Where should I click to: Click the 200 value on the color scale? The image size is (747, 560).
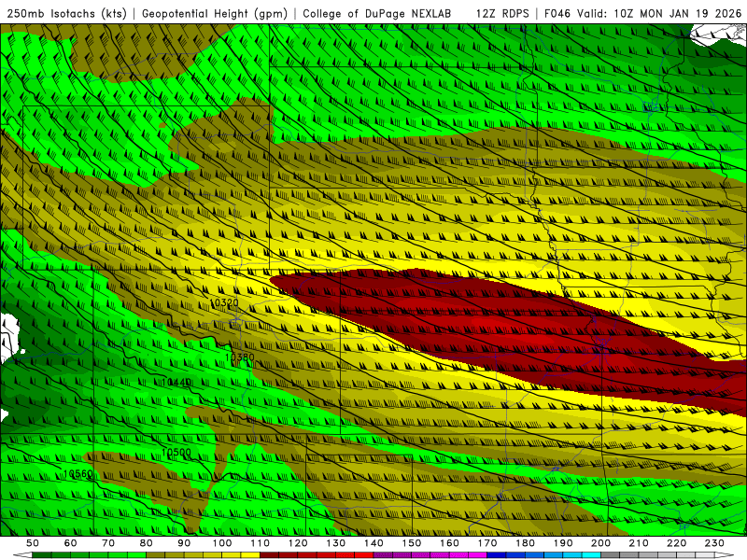pyautogui.click(x=601, y=543)
